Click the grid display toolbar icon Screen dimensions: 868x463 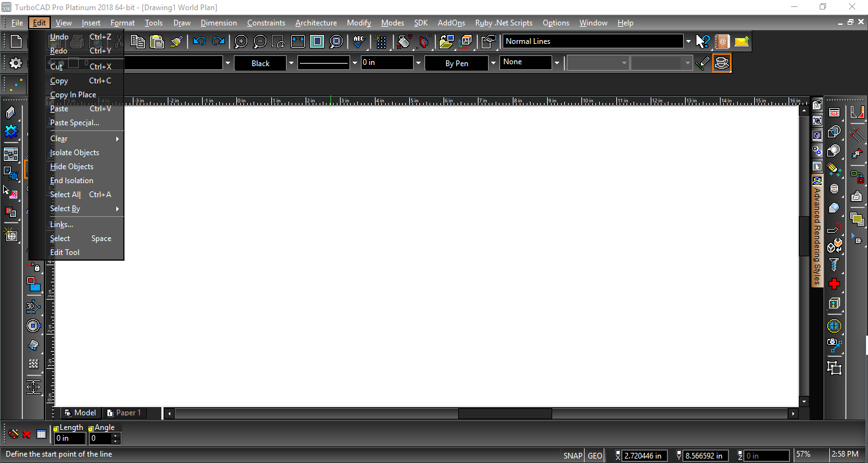381,41
